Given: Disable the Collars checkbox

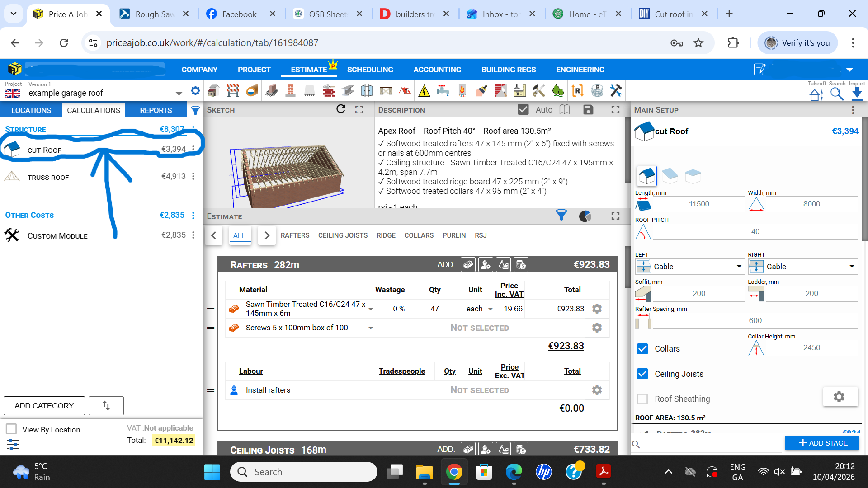Looking at the screenshot, I should pos(642,348).
